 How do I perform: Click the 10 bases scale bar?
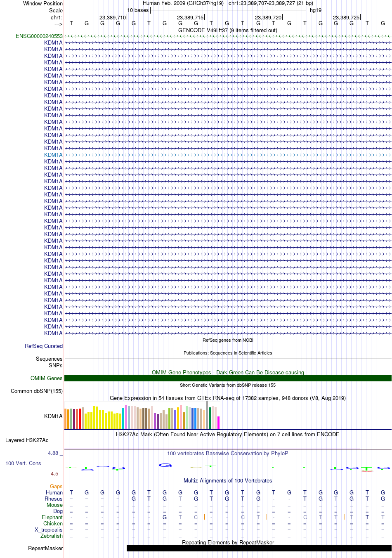(x=228, y=10)
